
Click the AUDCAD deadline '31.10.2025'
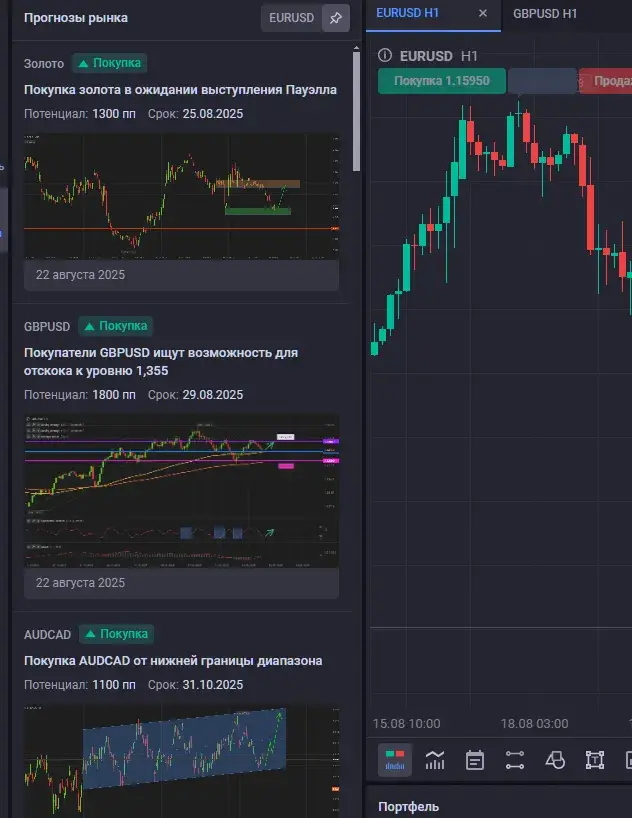pos(213,684)
